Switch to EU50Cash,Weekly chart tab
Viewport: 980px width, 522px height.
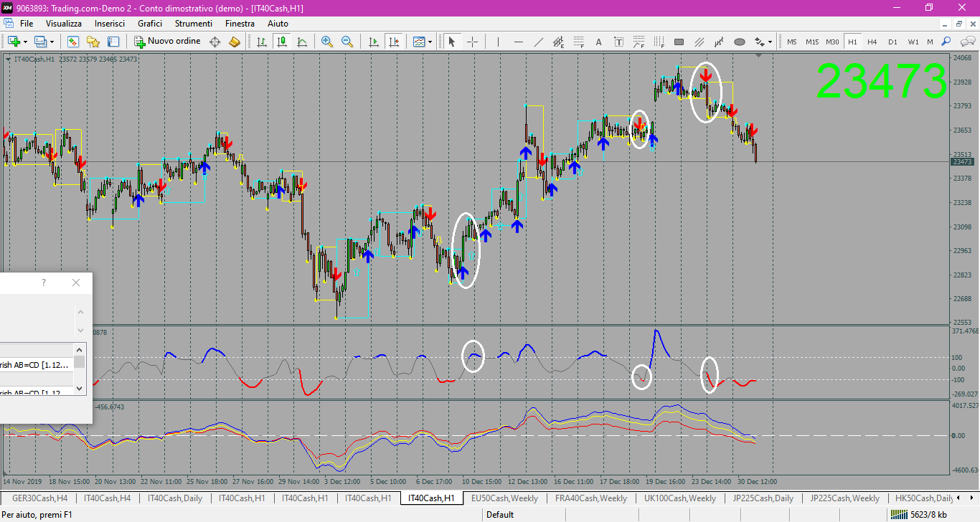point(504,498)
